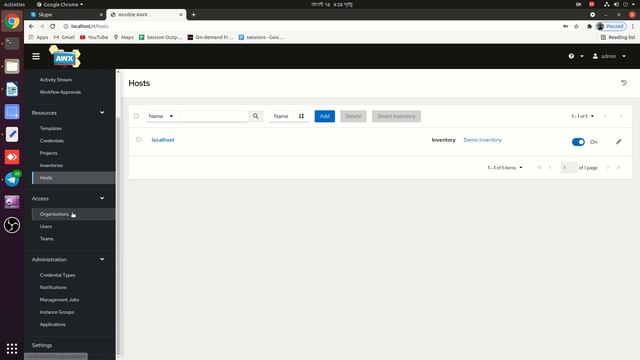The height and width of the screenshot is (360, 640).
Task: Open Organizations page
Action: coord(73,214)
